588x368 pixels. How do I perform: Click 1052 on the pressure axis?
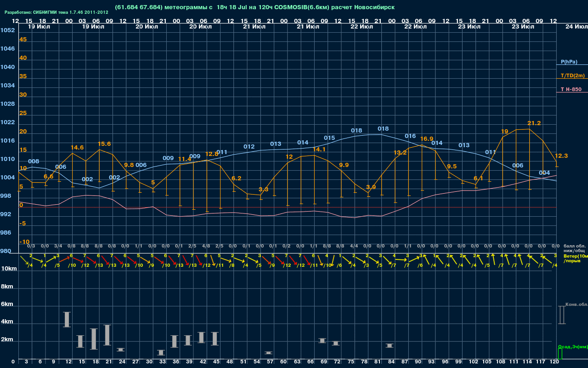tap(7, 30)
